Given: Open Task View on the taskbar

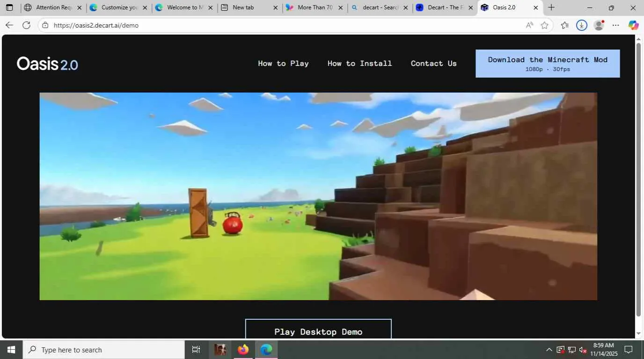Looking at the screenshot, I should [196, 350].
